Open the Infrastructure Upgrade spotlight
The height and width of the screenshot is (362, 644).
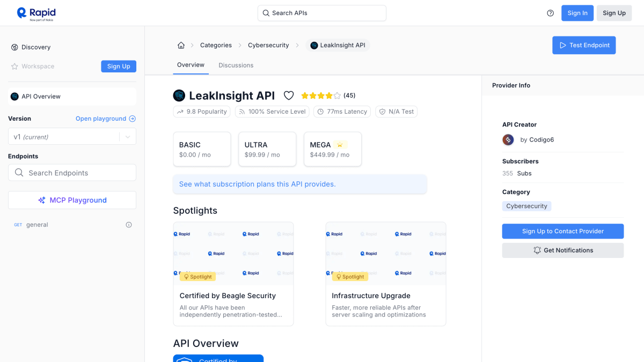coord(386,274)
